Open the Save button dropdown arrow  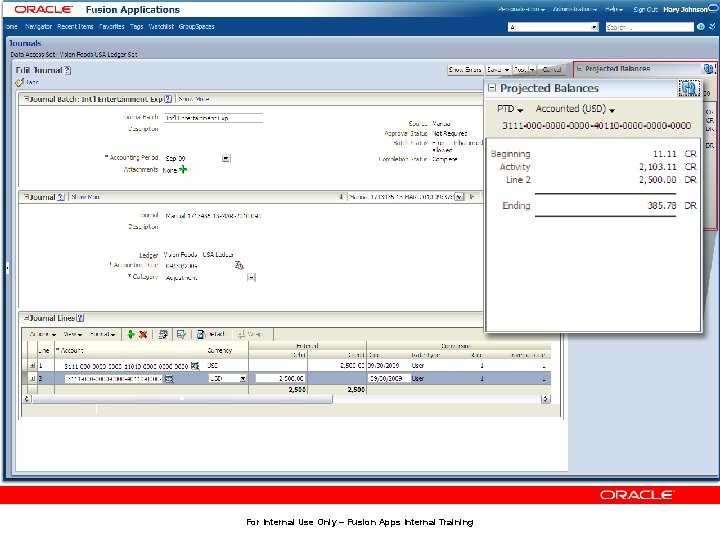tap(506, 70)
